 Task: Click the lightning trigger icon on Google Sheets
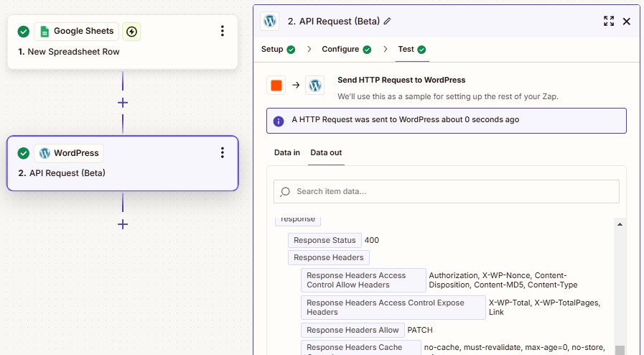[131, 32]
